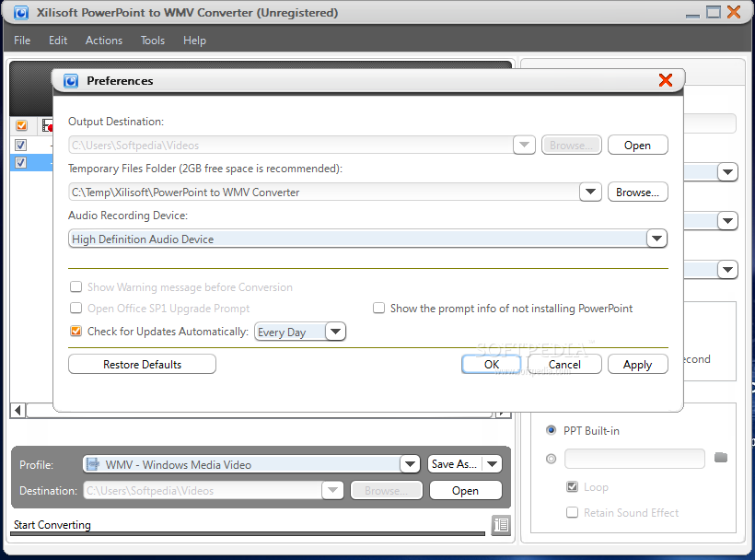Expand the third right-panel dropdown arrow
The width and height of the screenshot is (755, 560).
pos(727,270)
